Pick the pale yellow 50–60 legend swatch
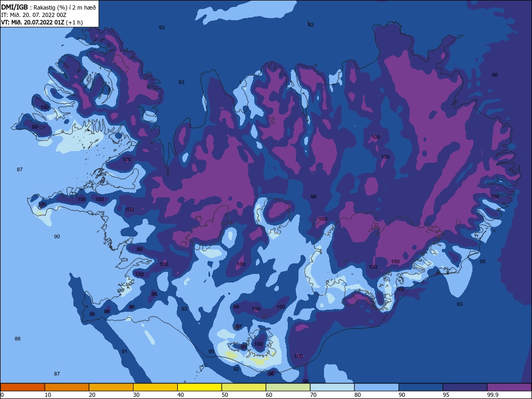Image resolution: width=532 pixels, height=399 pixels. click(x=244, y=387)
